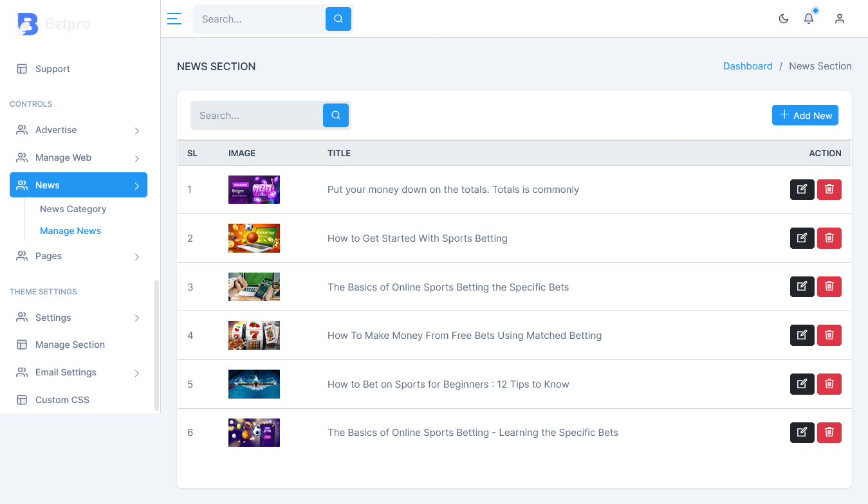Click title 'How to Get Started With Sports Betting'
This screenshot has height=504, width=868.
(x=418, y=239)
